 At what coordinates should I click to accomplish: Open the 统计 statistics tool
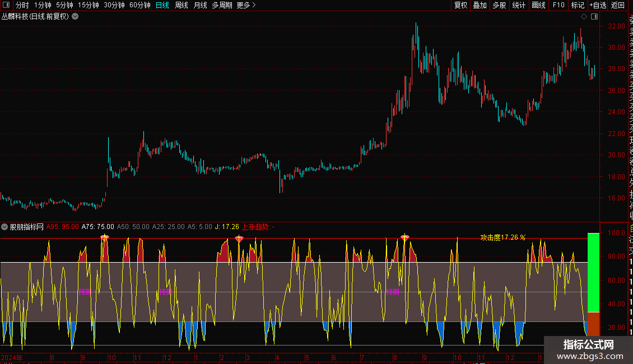(519, 5)
